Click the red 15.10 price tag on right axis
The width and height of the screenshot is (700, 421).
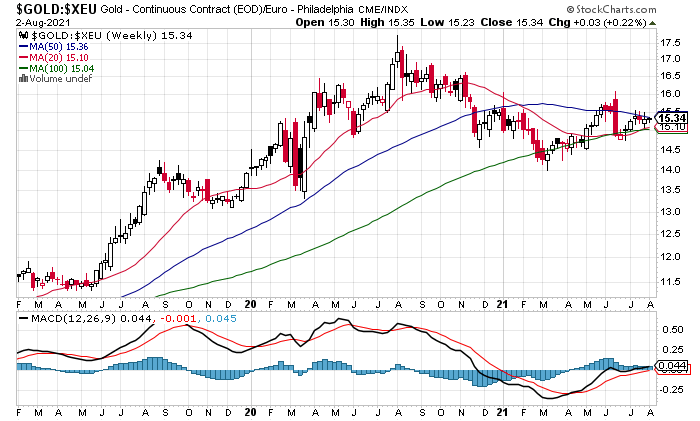pyautogui.click(x=672, y=127)
